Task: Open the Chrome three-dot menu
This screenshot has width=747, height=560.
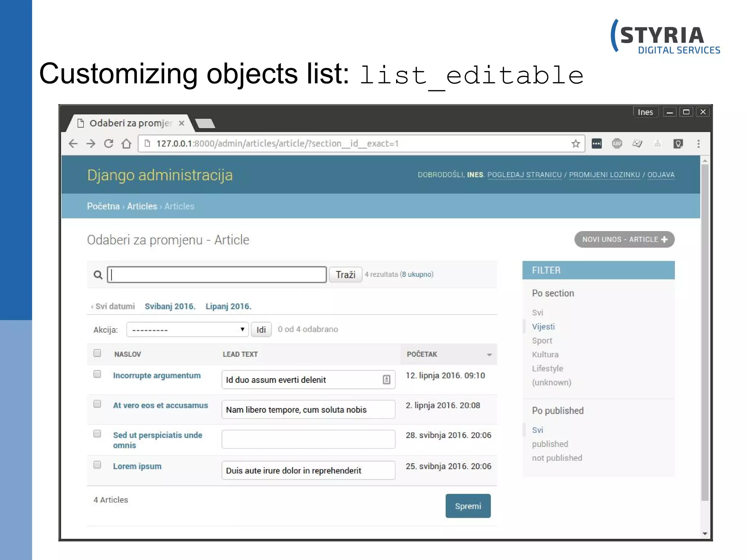Action: pos(698,144)
